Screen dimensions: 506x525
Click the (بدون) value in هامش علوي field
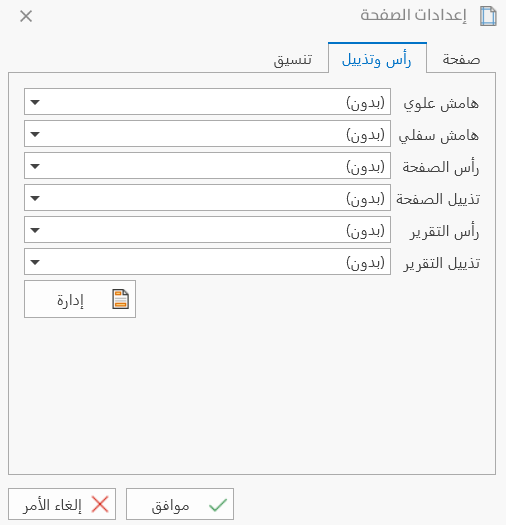pyautogui.click(x=365, y=102)
